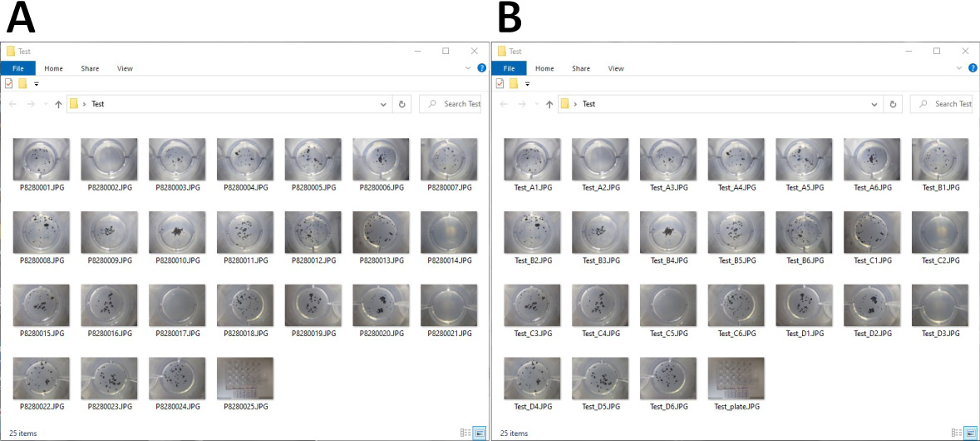
Task: Click the P8280021.JPG file name
Action: click(450, 334)
